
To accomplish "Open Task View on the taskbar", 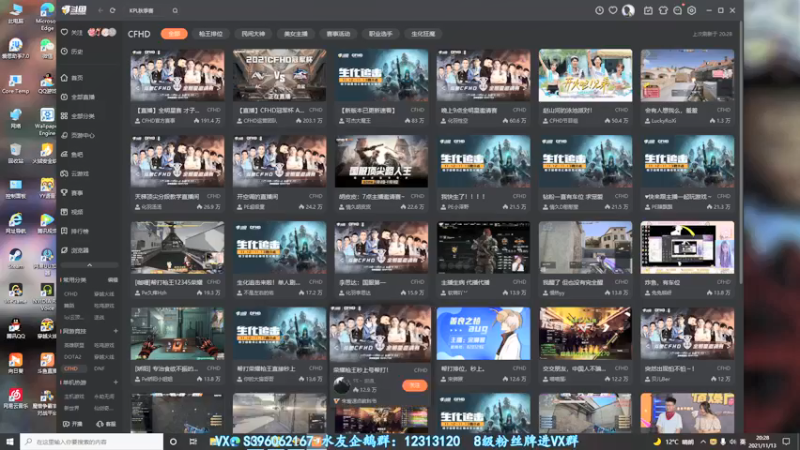I will (x=193, y=441).
